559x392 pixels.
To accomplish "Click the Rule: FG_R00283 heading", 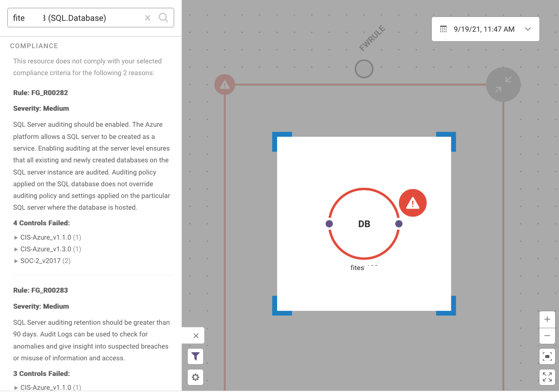I will (41, 290).
